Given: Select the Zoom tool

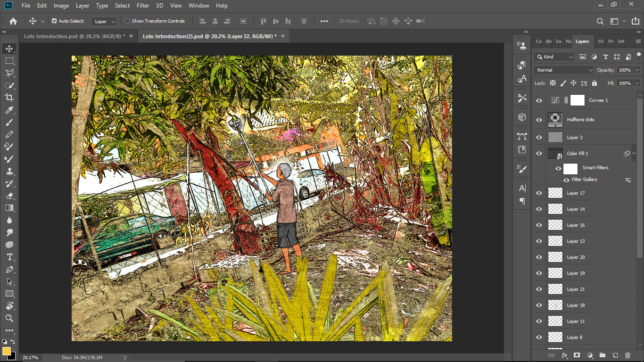Looking at the screenshot, I should click(9, 318).
